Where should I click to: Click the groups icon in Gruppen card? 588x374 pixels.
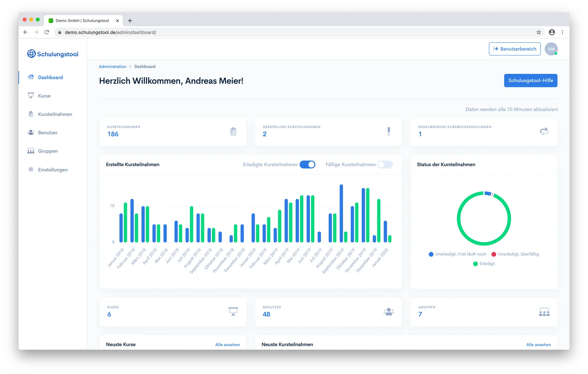544,312
